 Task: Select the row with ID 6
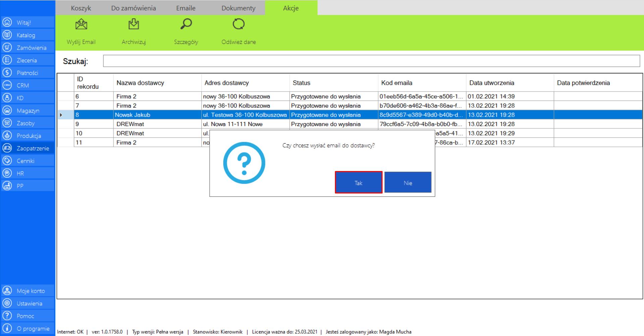point(349,96)
